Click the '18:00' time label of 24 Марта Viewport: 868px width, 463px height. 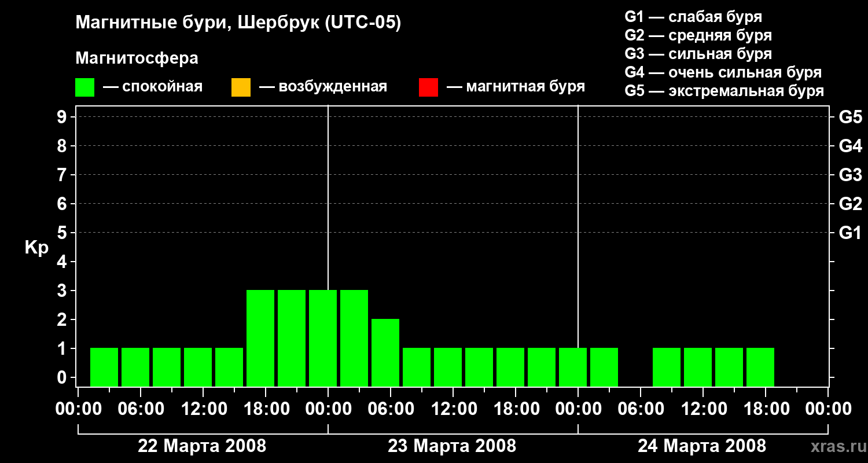[766, 409]
